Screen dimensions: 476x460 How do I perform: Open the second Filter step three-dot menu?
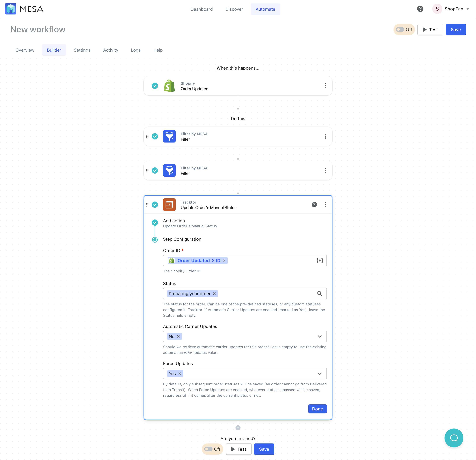(x=325, y=170)
